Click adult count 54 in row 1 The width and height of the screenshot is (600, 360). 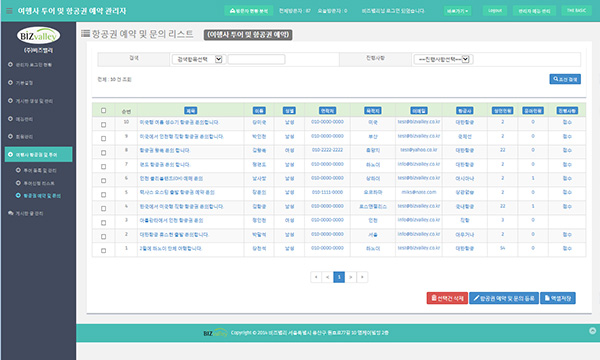(x=502, y=248)
